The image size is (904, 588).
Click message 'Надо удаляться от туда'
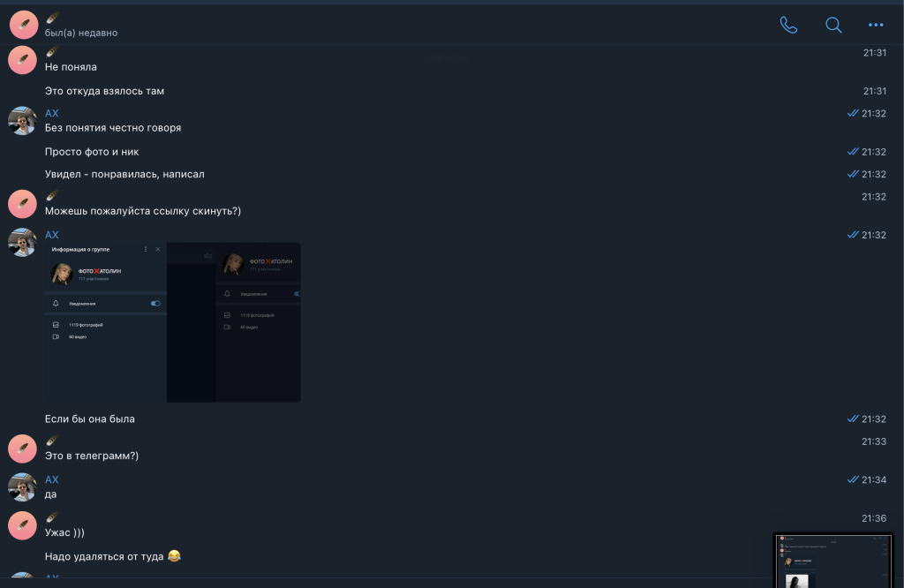tap(113, 556)
